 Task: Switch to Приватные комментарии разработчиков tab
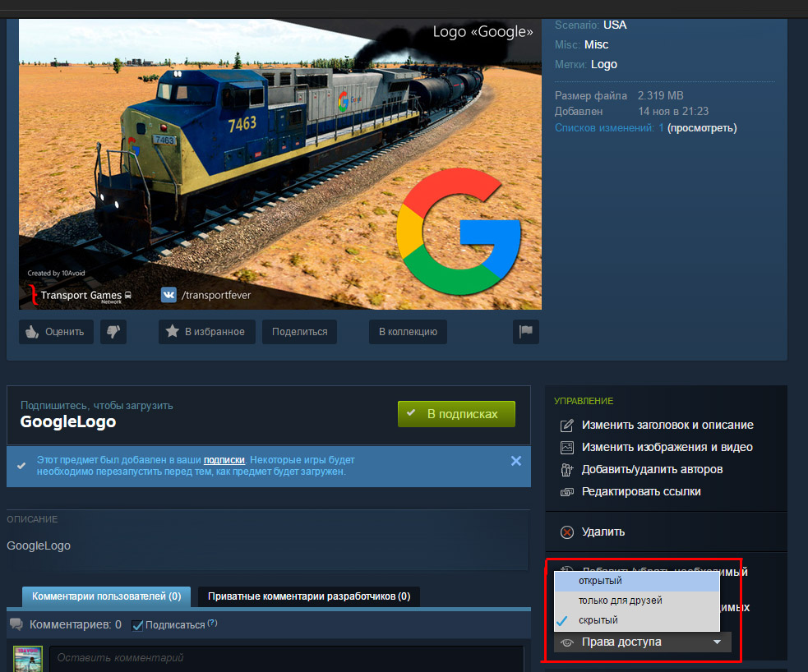coord(309,596)
